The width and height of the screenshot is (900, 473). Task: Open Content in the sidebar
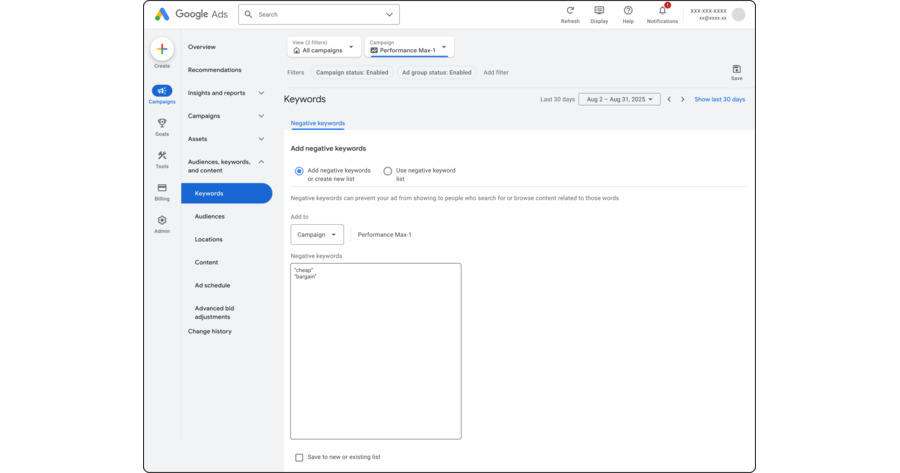(x=206, y=262)
